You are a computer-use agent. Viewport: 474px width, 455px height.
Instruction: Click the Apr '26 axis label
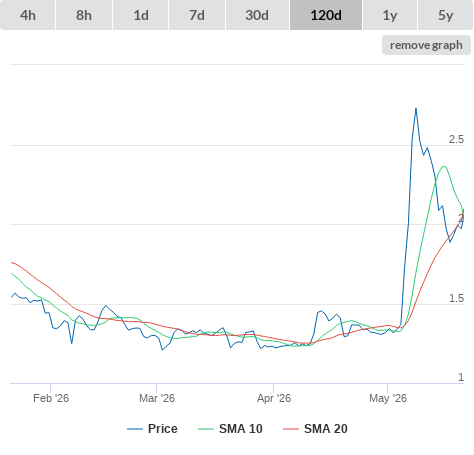pyautogui.click(x=274, y=398)
